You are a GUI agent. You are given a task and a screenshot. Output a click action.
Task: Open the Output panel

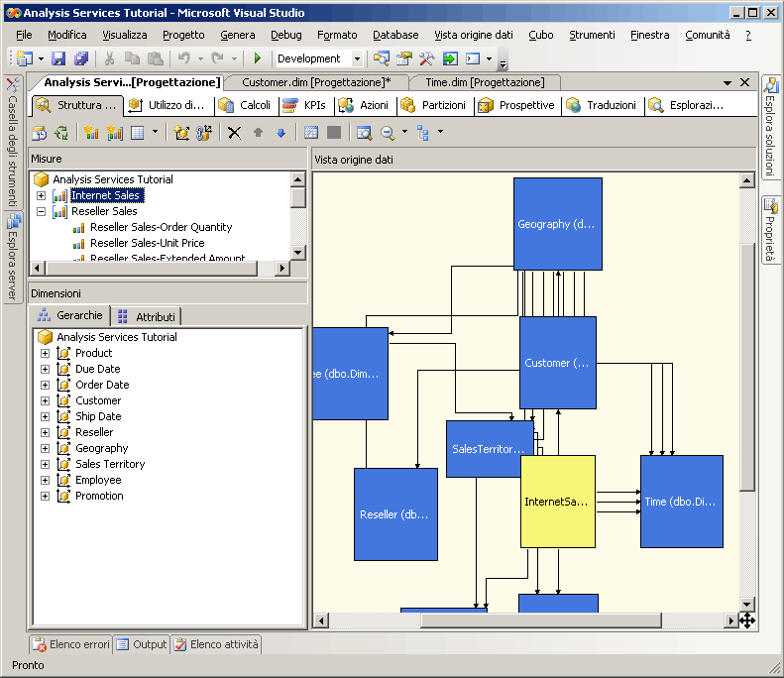(x=142, y=644)
